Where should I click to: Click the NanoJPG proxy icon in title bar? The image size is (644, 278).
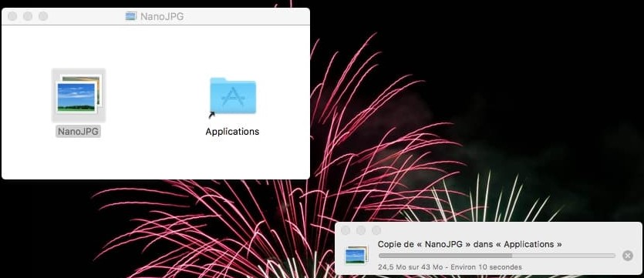[x=131, y=16]
